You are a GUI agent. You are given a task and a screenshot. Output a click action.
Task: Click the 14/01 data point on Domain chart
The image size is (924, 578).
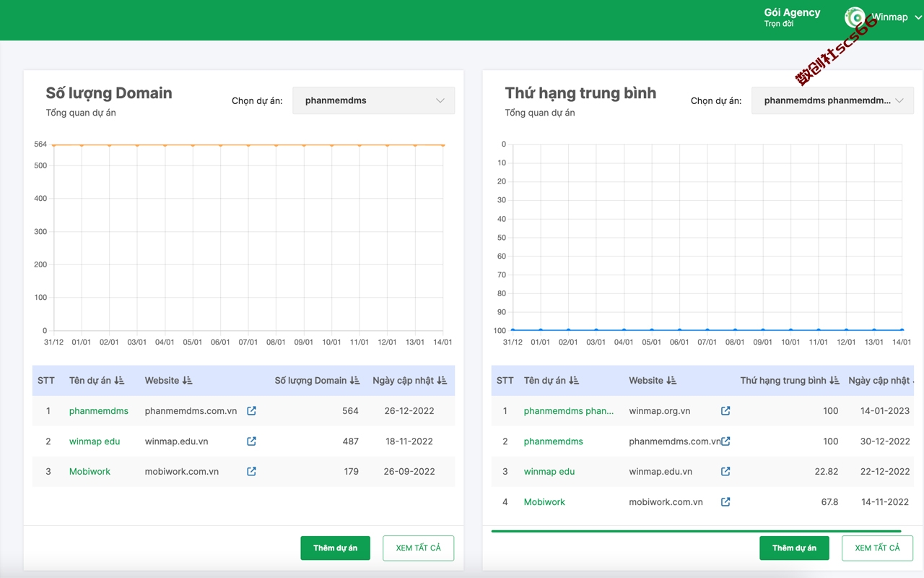(x=443, y=145)
